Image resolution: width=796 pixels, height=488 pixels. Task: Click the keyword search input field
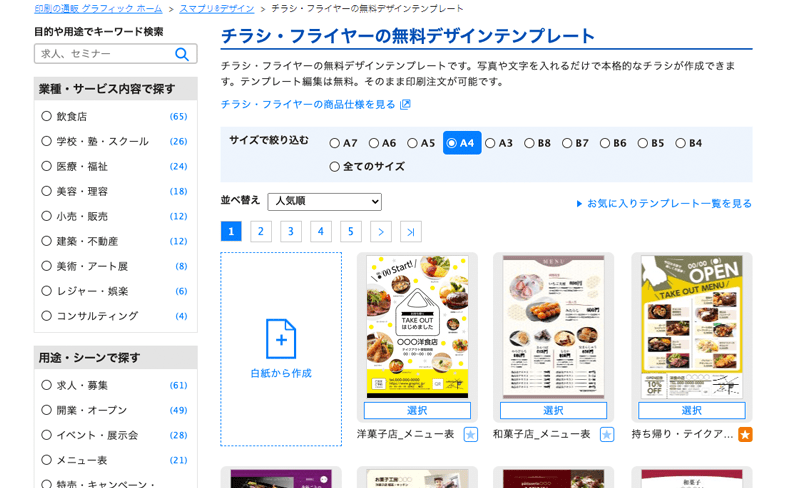pyautogui.click(x=104, y=54)
